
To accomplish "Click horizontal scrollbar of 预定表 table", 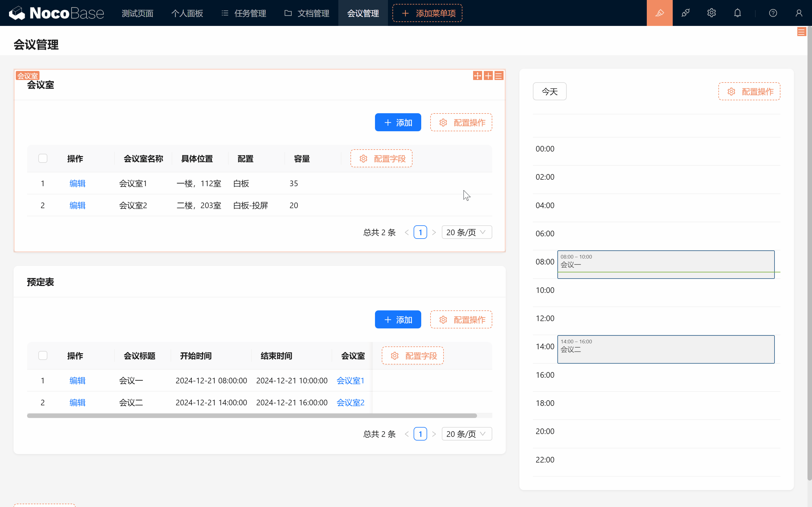I will click(252, 416).
